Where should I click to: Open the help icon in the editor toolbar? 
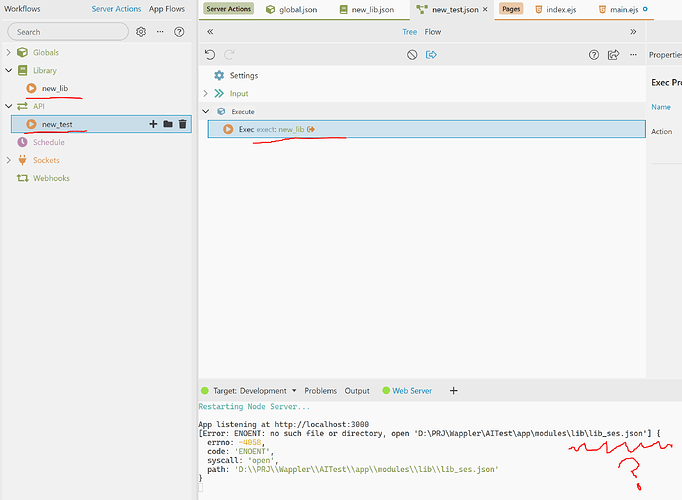(594, 54)
